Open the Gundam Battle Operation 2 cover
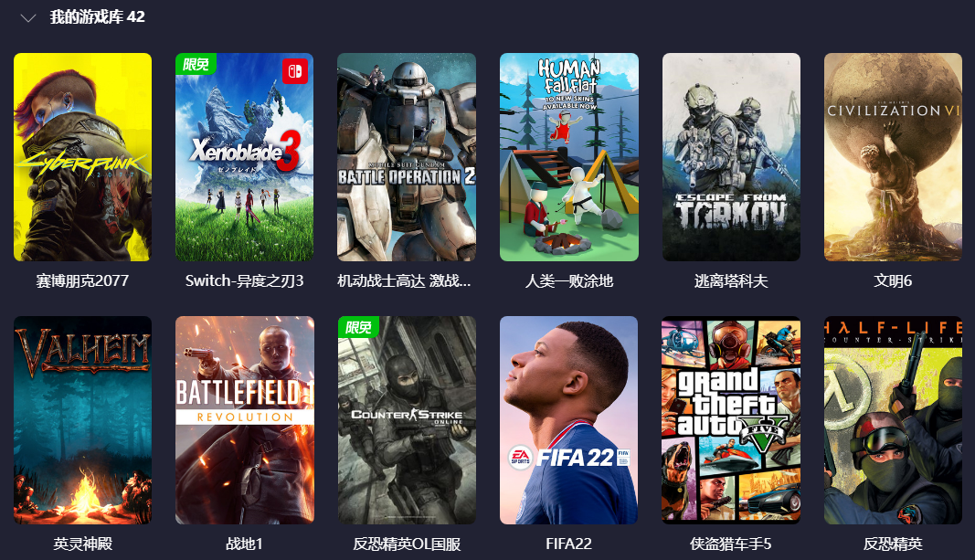The height and width of the screenshot is (560, 975). pyautogui.click(x=407, y=156)
